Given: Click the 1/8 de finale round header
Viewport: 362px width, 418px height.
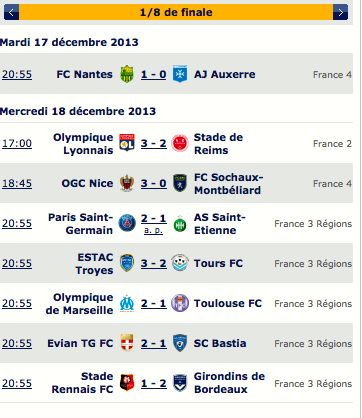Looking at the screenshot, I should pos(176,12).
